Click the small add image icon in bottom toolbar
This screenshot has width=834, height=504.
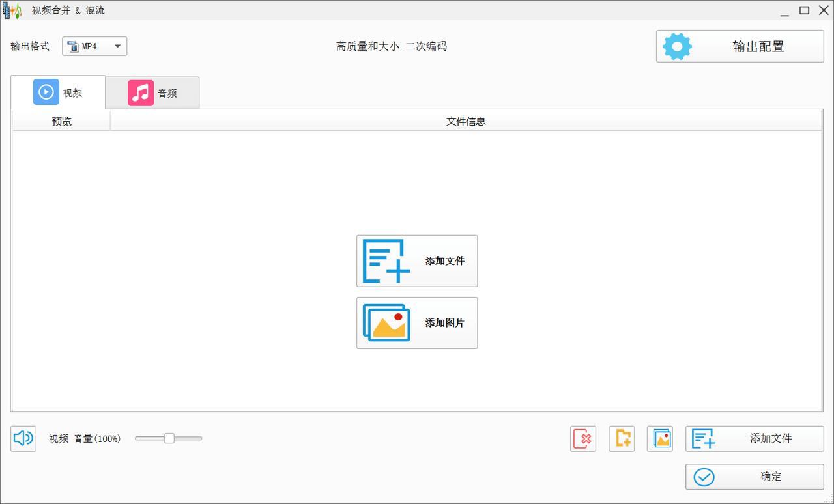pyautogui.click(x=660, y=439)
